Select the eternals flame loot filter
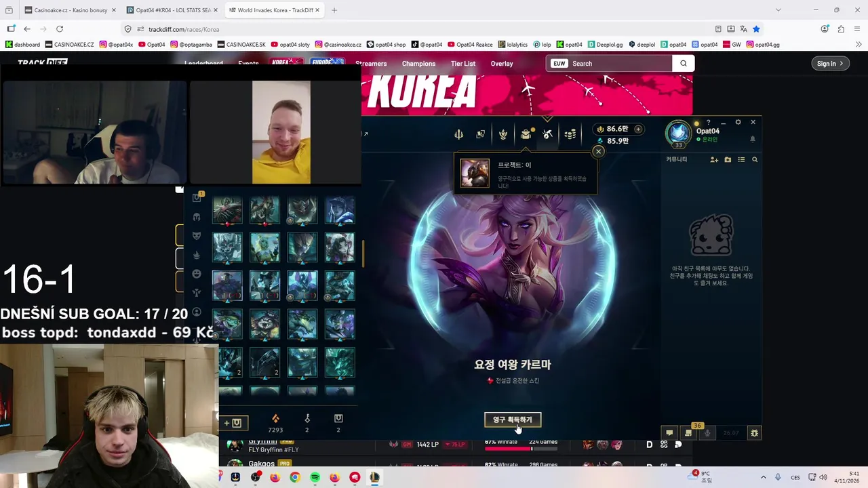Viewport: 868px width, 488px height. pos(197,255)
